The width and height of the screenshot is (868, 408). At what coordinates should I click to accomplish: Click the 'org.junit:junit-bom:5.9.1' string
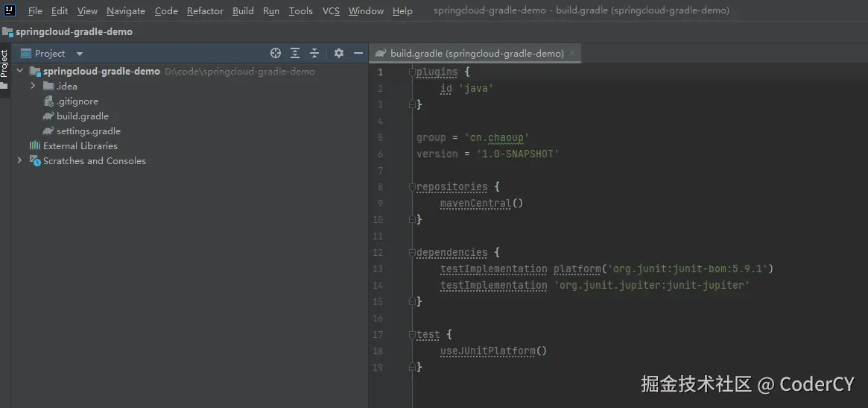pos(687,269)
